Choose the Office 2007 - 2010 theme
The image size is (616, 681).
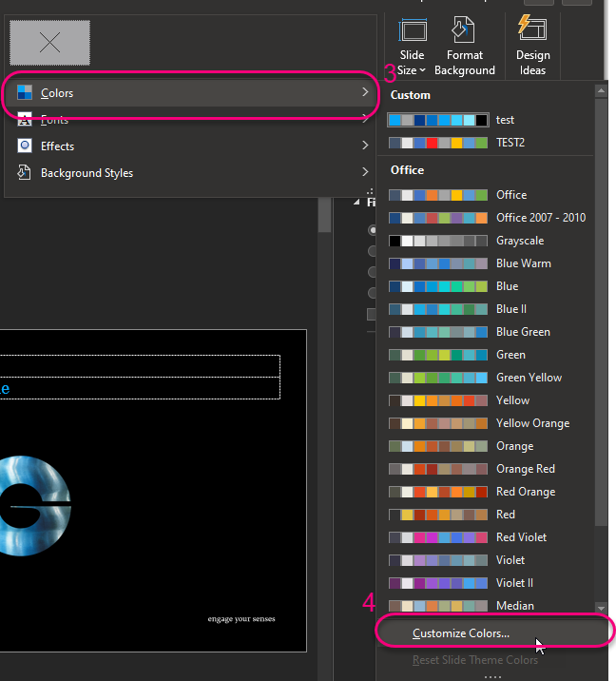[486, 218]
